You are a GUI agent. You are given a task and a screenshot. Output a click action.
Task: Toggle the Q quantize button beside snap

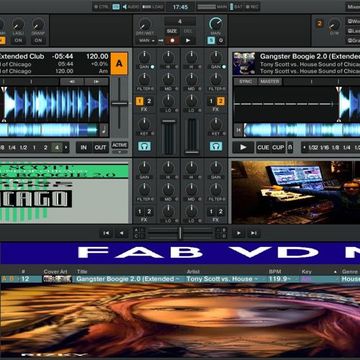tap(221, 41)
